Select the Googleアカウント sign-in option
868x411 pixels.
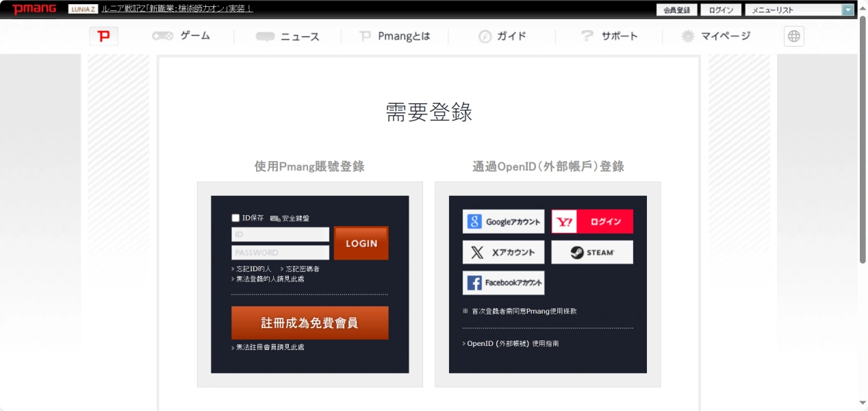[503, 221]
